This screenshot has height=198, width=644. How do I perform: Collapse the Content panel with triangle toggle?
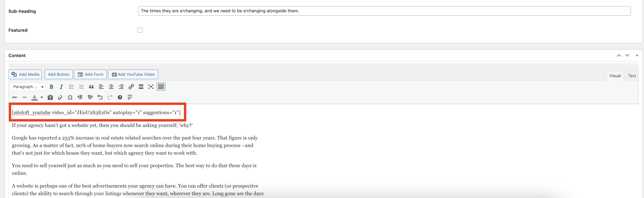point(637,55)
